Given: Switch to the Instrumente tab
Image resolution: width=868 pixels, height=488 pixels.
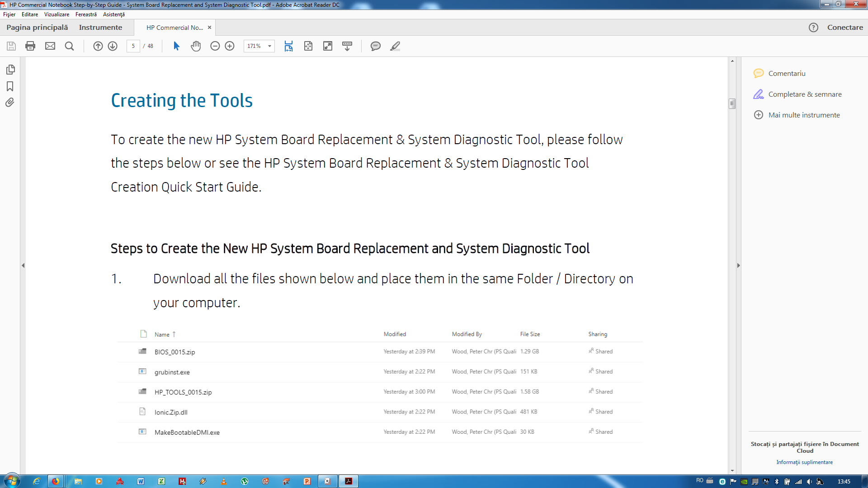Looking at the screenshot, I should [100, 28].
